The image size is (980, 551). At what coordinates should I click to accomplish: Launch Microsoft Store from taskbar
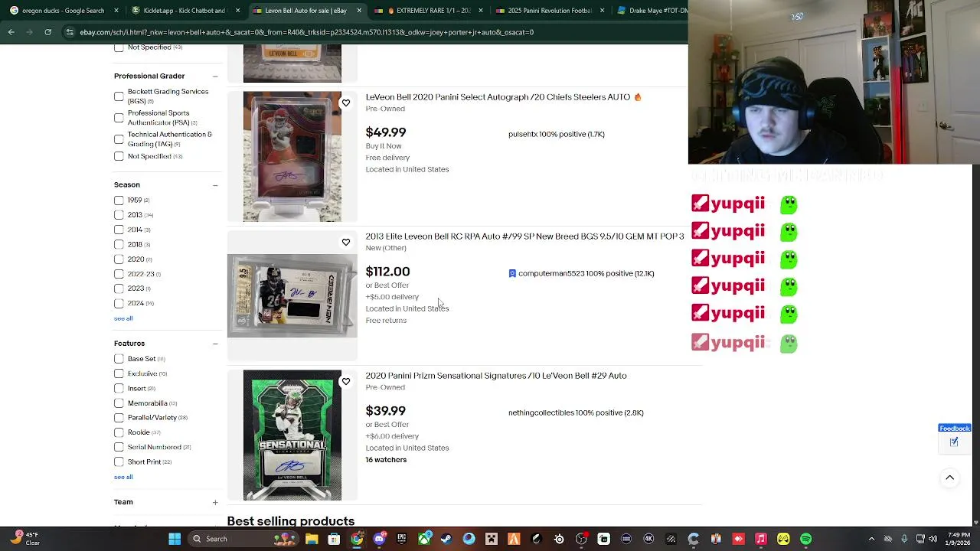tap(334, 539)
